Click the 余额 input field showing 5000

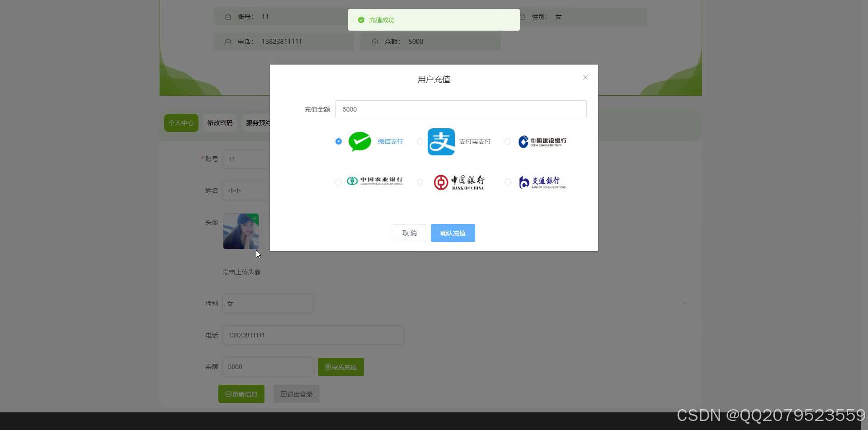pos(268,367)
